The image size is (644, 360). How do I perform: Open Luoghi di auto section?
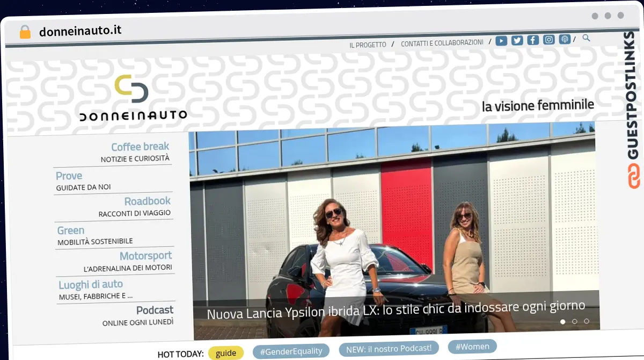[x=91, y=284]
